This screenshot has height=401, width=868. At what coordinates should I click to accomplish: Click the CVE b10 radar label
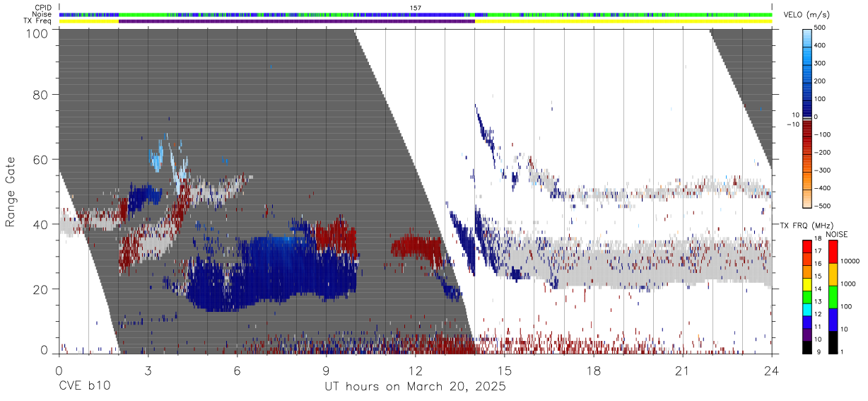coord(84,387)
